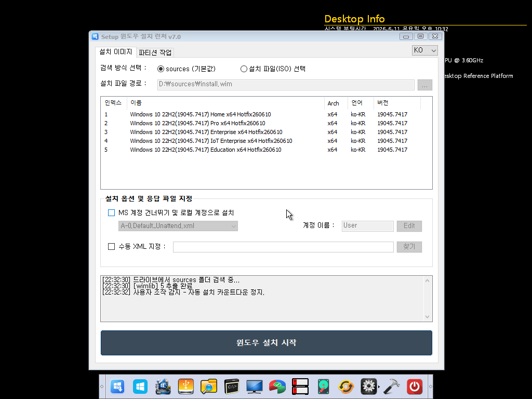Screen dimensions: 532x399
Task: Click the log line [wimlib] 5 추출 완료
Action: click(147, 286)
